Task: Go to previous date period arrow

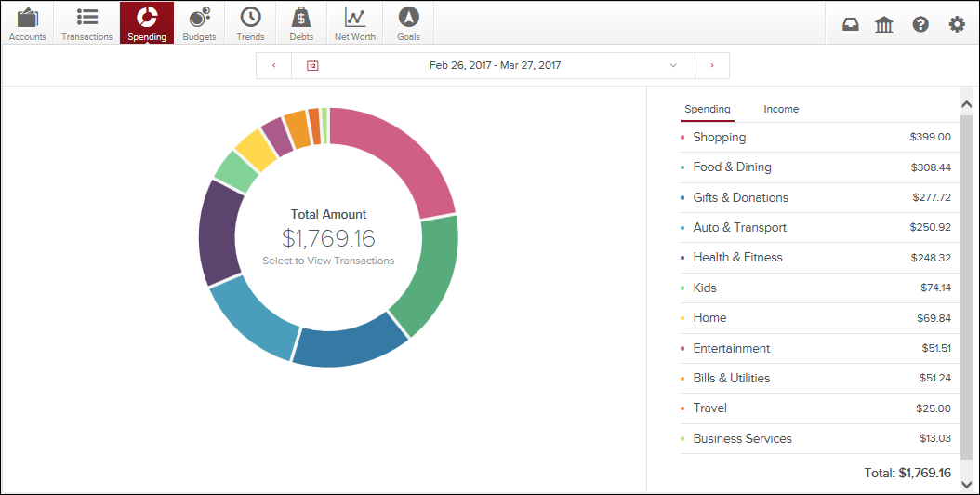Action: point(273,66)
